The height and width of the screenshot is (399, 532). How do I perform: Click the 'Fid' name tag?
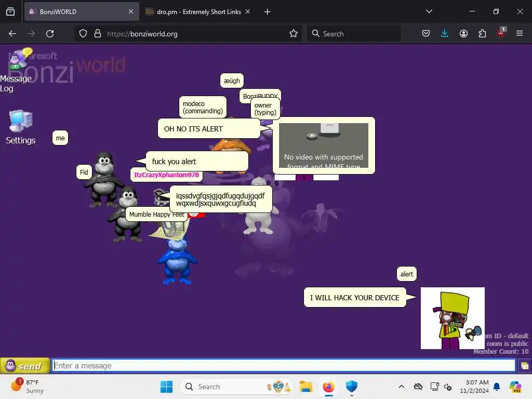84,172
